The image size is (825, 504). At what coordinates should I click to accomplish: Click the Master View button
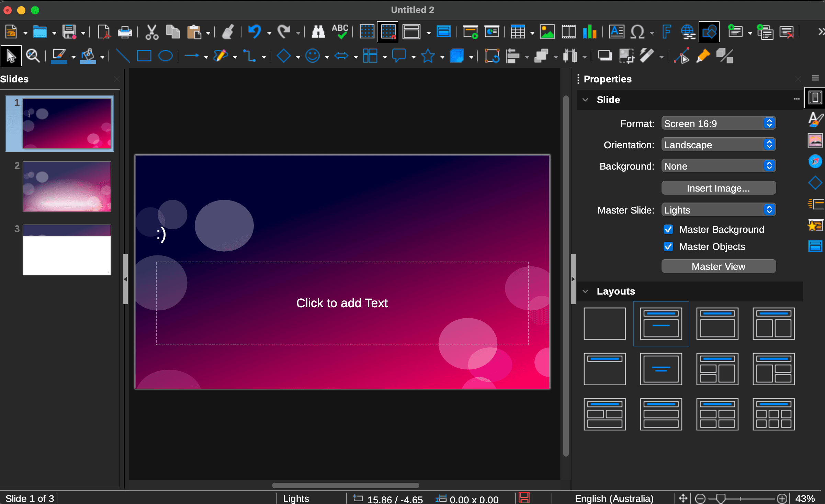coord(719,266)
